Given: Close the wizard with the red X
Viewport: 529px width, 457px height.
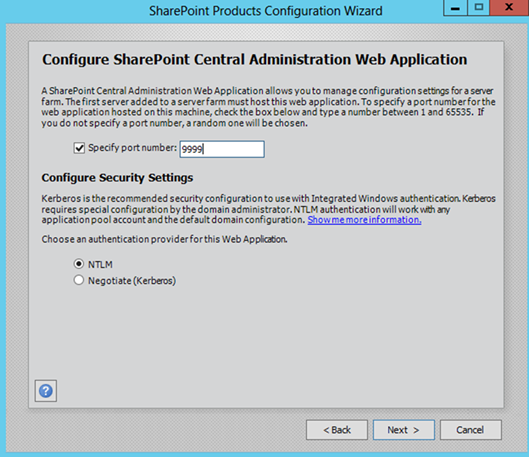Looking at the screenshot, I should click(509, 7).
